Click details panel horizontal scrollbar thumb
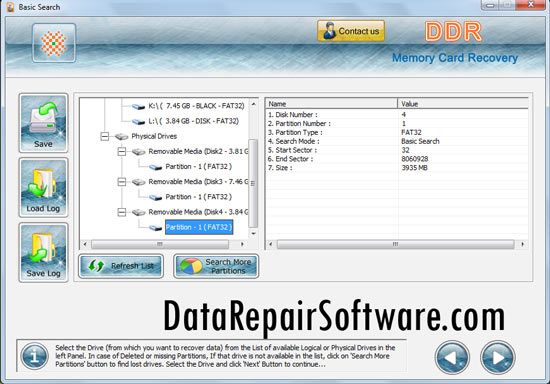The image size is (550, 384). click(396, 244)
